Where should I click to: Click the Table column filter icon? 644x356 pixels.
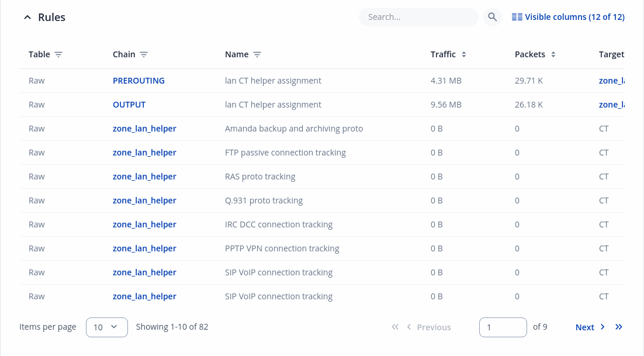(x=58, y=54)
